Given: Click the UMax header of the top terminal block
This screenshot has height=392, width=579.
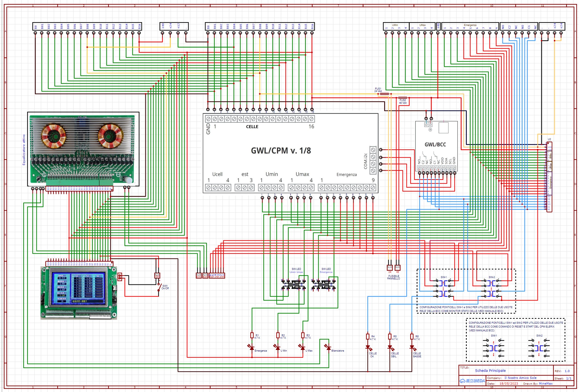Looking at the screenshot, I should (423, 25).
